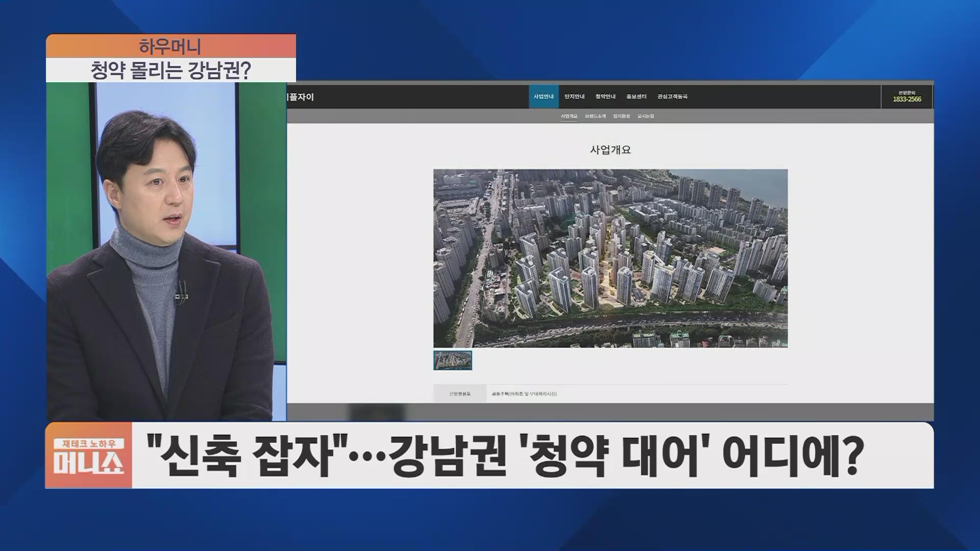
Task: Open the 입지환경 submenu link
Action: (x=621, y=116)
